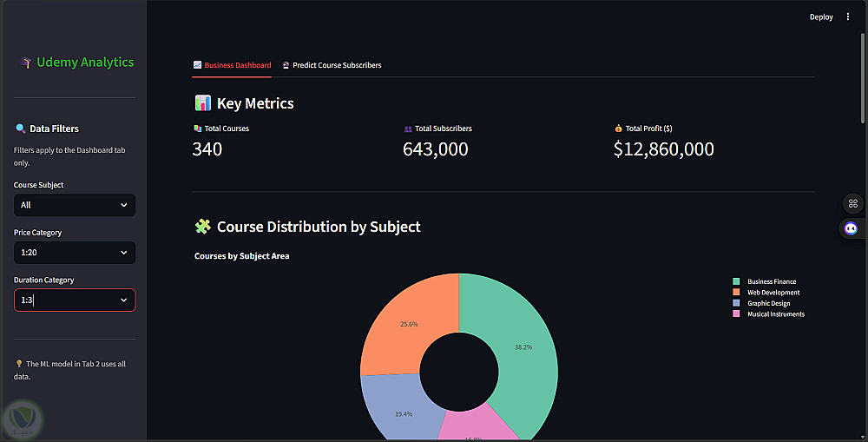The image size is (868, 442).
Task: Select the Business Dashboard tab
Action: 232,65
